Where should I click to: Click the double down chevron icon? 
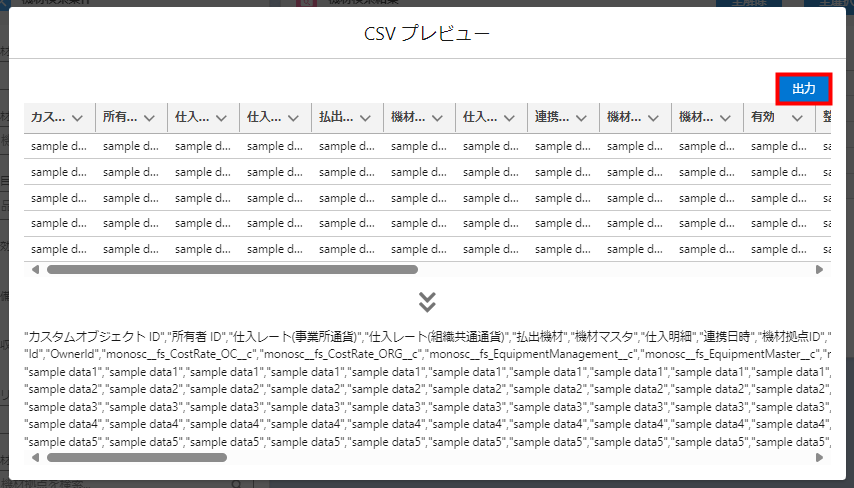pyautogui.click(x=427, y=301)
